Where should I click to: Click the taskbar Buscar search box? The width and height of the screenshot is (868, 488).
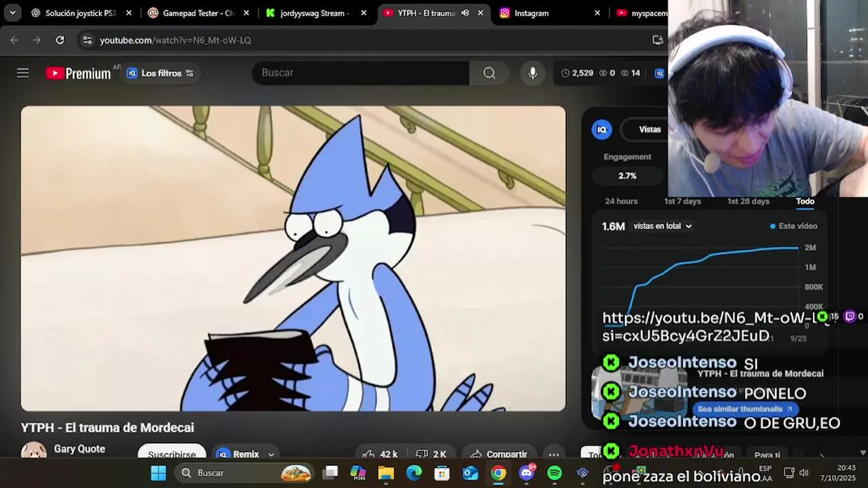click(244, 473)
